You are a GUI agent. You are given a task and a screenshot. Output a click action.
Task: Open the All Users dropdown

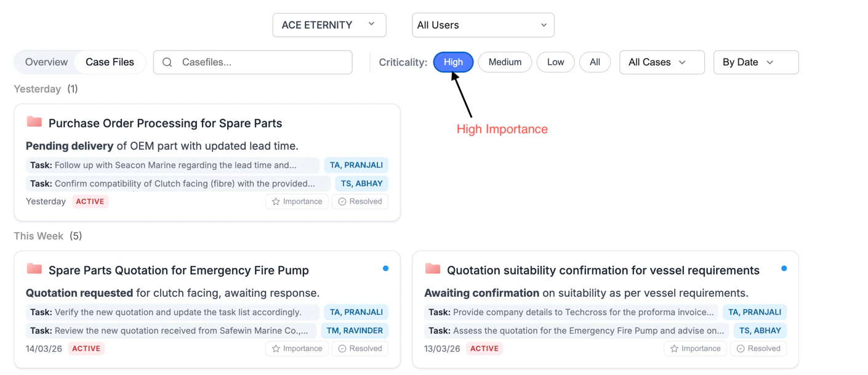[483, 25]
